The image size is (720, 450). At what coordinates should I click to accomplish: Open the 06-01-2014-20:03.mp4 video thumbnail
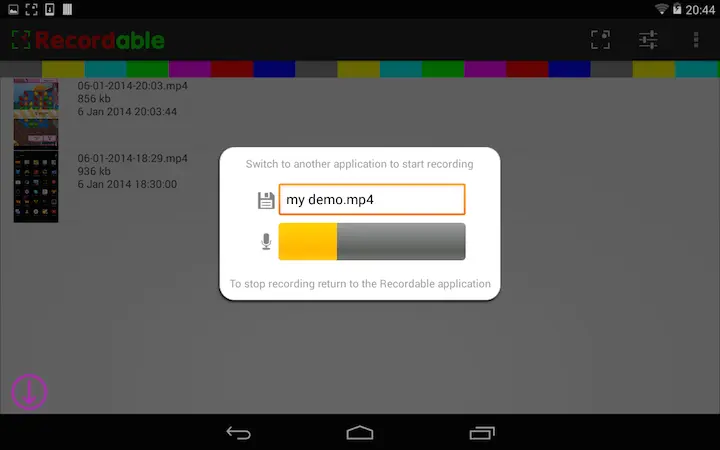(36, 113)
